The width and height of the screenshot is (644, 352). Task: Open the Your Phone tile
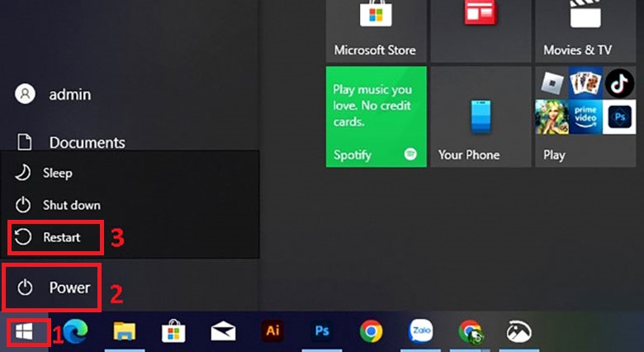481,117
